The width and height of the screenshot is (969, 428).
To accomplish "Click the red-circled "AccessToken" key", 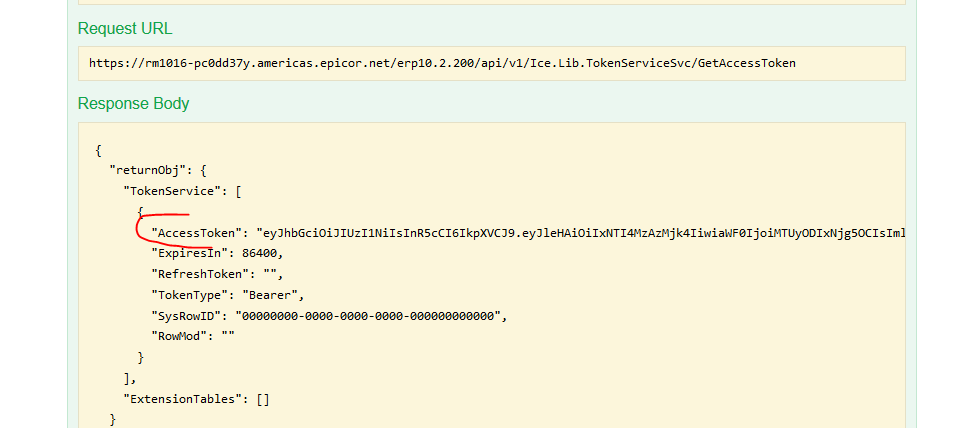I will 195,234.
